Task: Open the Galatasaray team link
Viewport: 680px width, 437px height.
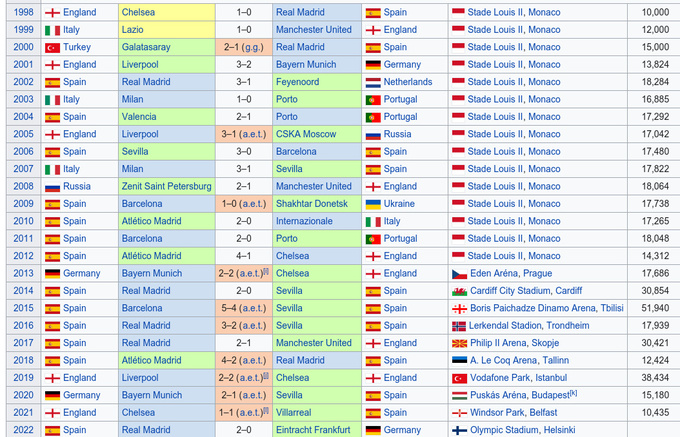Action: click(x=152, y=47)
